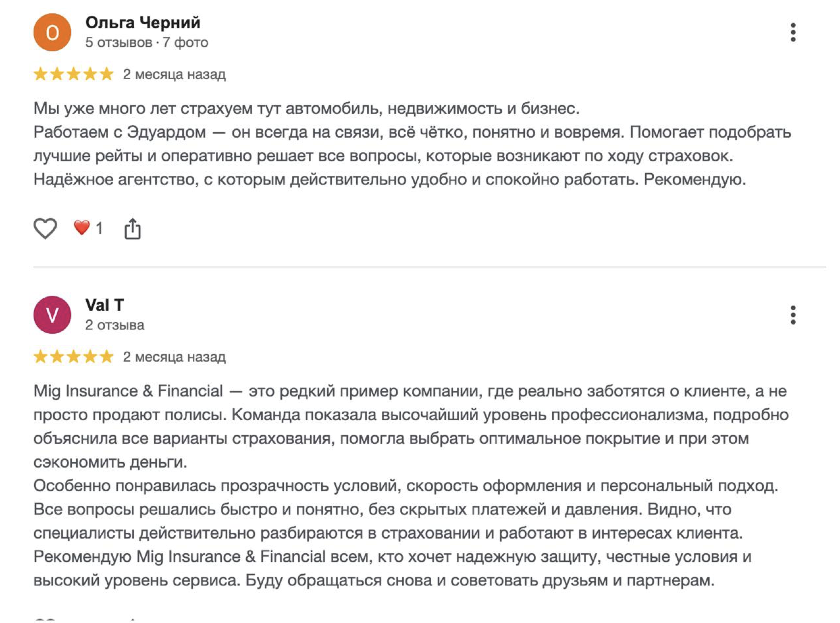Click '5 отзывов · 7 фото' under Ольга Черний

pos(147,42)
